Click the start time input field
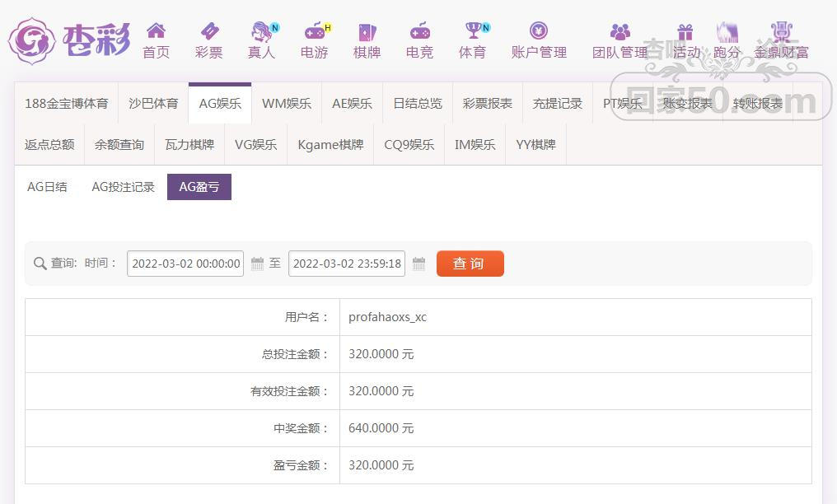 click(185, 264)
